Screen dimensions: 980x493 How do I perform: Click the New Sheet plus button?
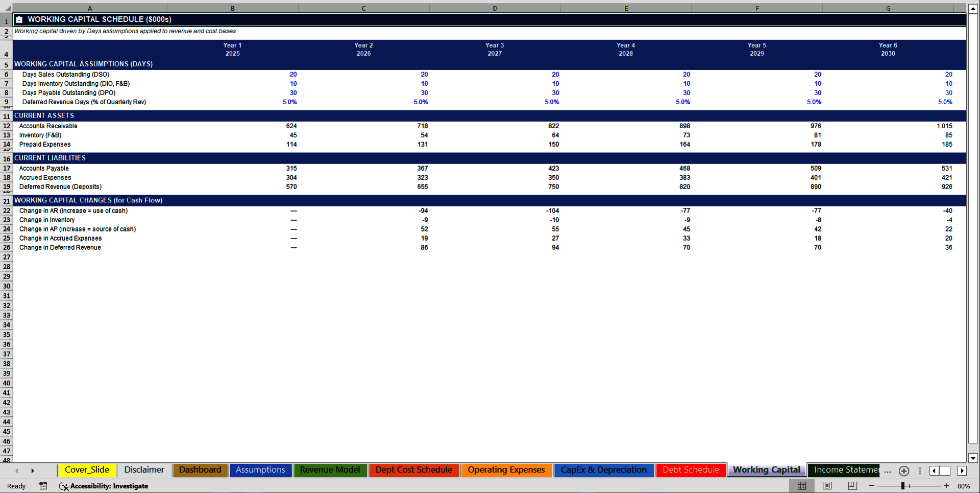click(904, 471)
